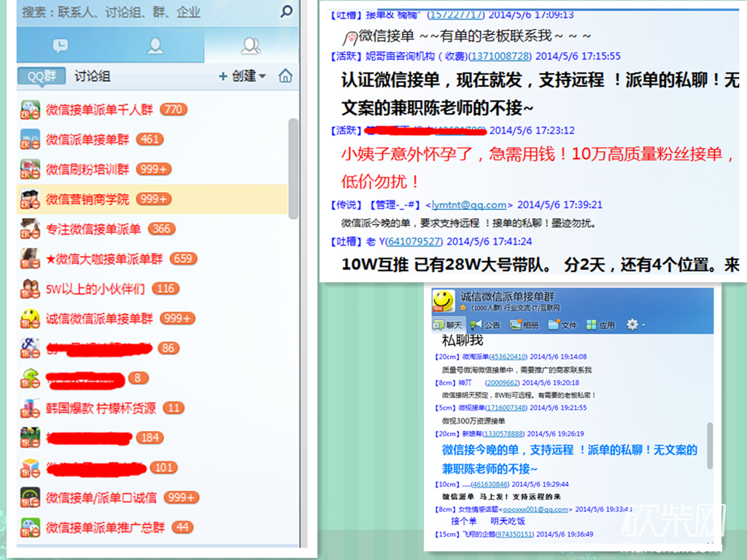The height and width of the screenshot is (560, 747).
Task: Click sender link 1330578888
Action: tap(503, 434)
